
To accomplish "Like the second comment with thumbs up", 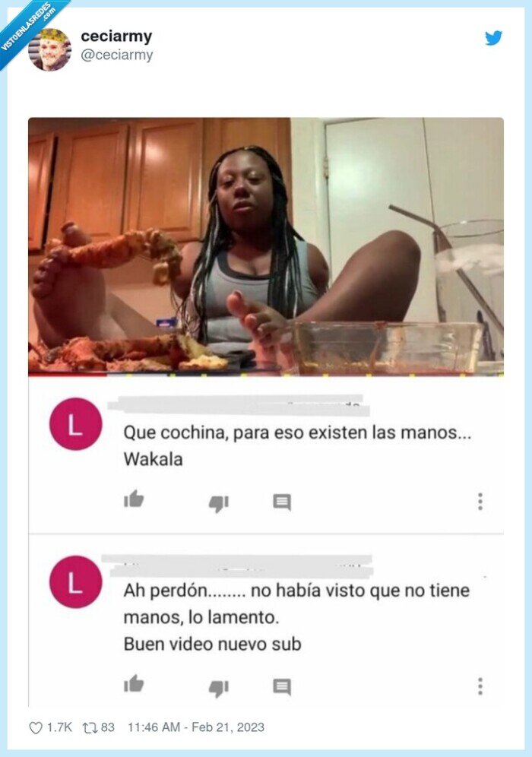I will tap(134, 683).
